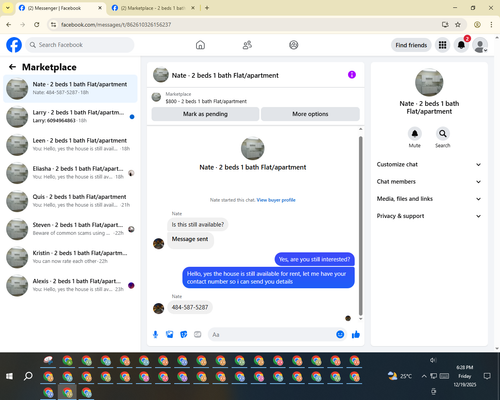Mute conversation using bell icon

pos(415,134)
